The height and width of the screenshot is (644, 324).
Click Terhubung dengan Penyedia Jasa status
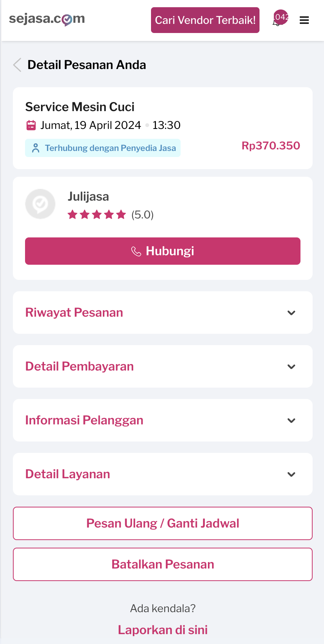point(110,148)
